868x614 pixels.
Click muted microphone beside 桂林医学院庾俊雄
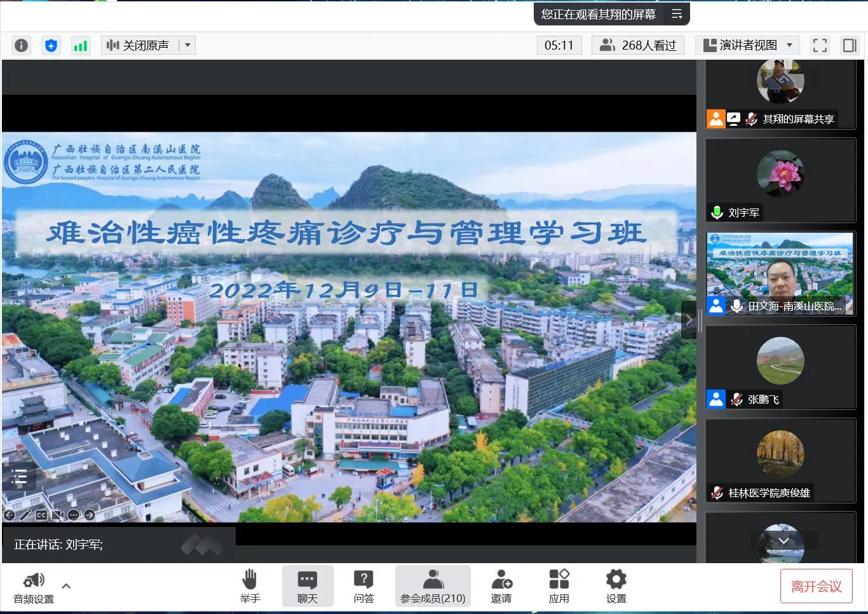coord(717,493)
